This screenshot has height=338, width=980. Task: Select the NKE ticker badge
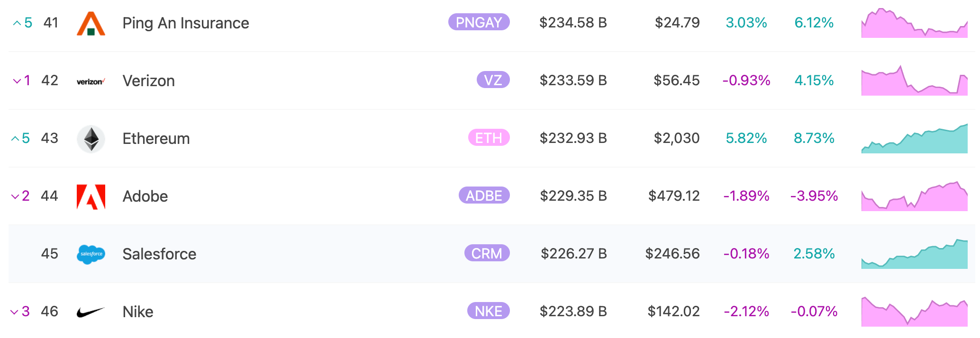tap(489, 311)
